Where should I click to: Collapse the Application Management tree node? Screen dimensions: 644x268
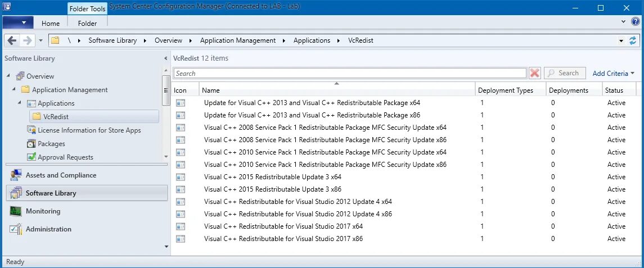coord(13,89)
